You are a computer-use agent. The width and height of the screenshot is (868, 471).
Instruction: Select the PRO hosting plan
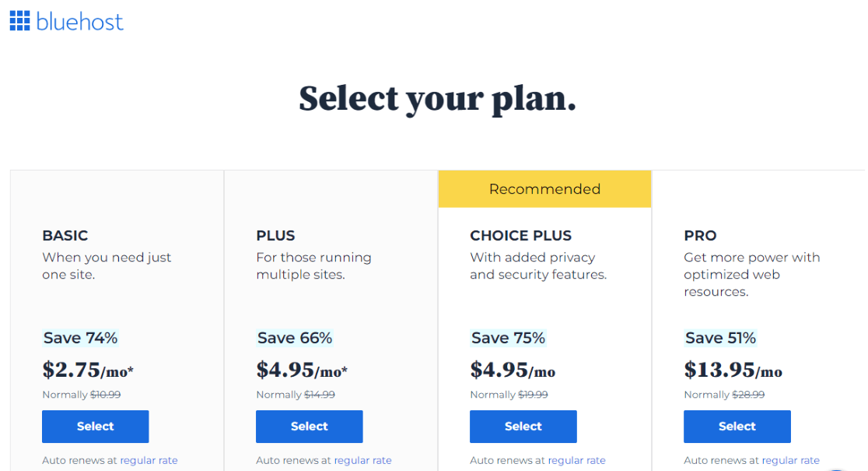click(x=737, y=427)
